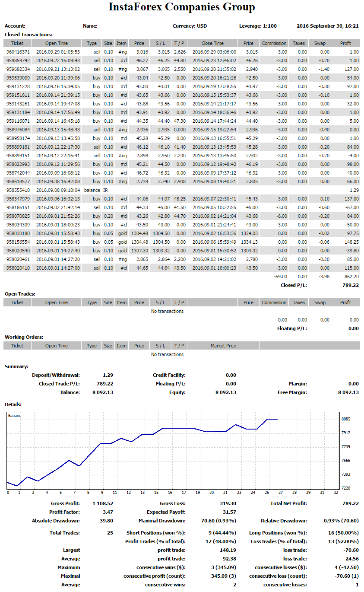Screen dimensions: 364x592
Task: Click ticket 958976084
Action: point(18,130)
